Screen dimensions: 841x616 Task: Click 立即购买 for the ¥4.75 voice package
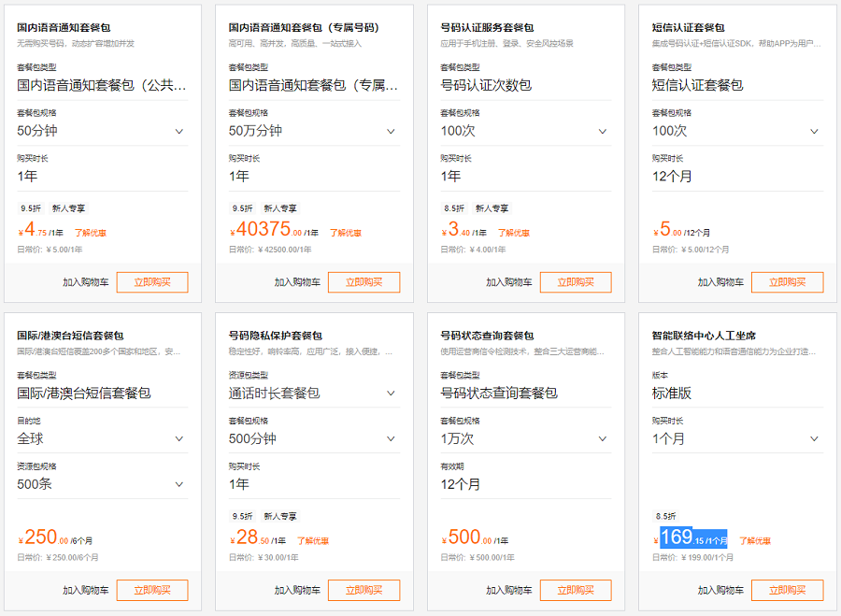152,282
